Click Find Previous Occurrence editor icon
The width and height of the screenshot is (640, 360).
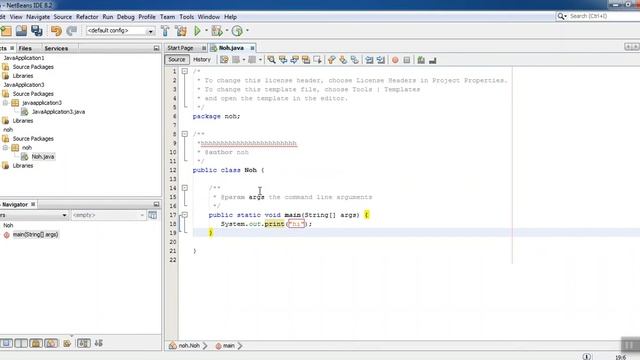(x=282, y=60)
